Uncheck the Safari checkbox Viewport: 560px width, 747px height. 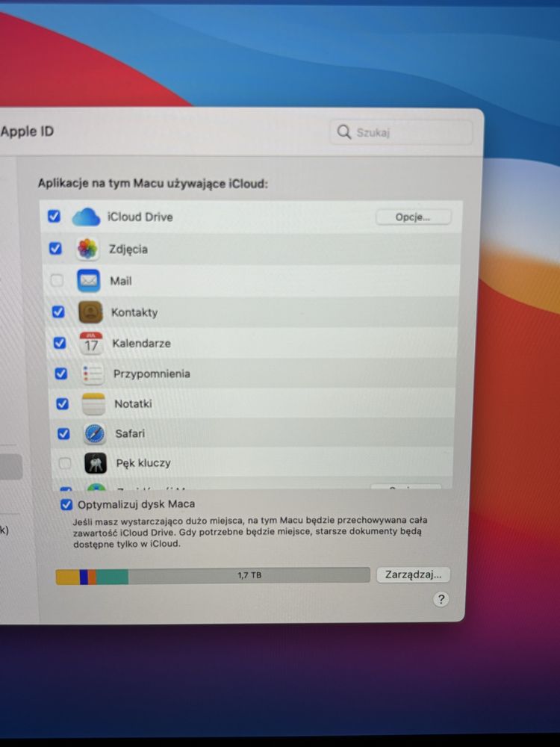(63, 433)
